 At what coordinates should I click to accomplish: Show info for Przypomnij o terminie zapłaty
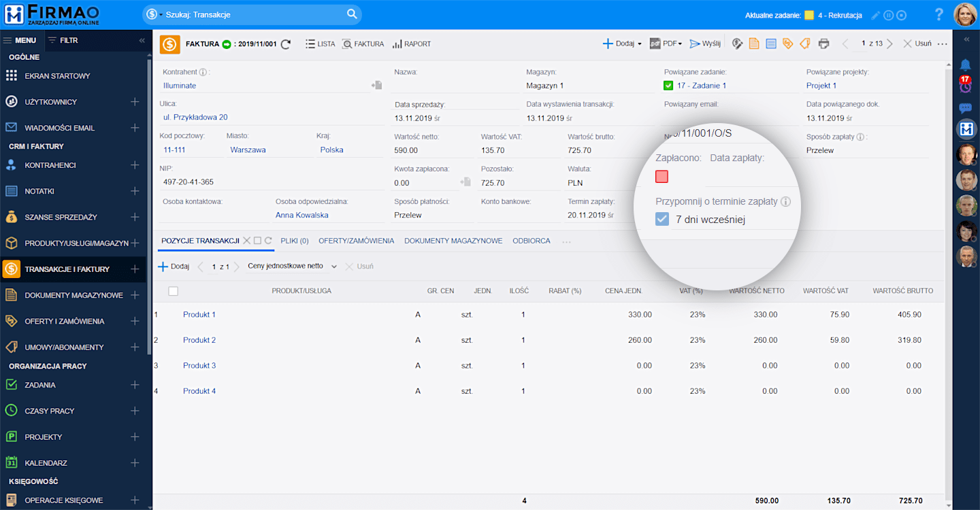point(785,201)
